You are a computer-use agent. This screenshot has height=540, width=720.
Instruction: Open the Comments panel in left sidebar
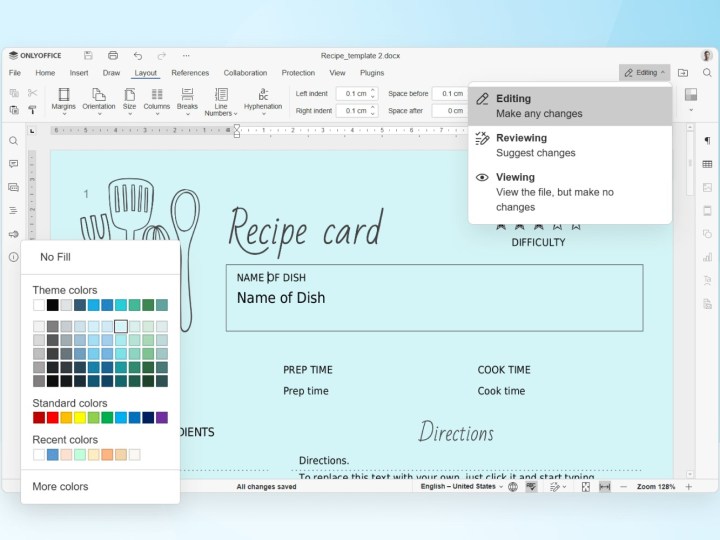point(14,164)
